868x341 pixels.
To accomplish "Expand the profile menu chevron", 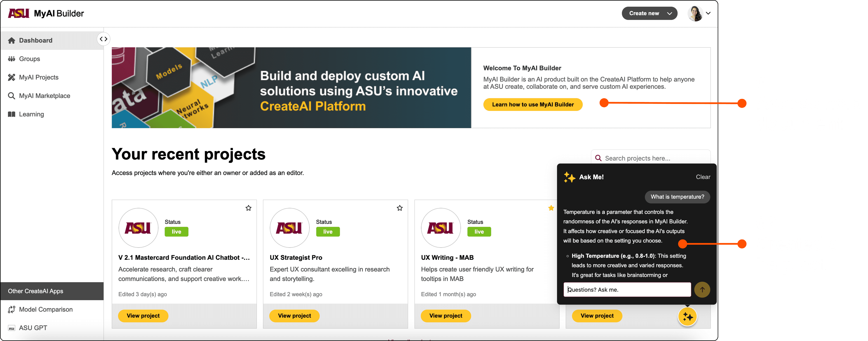I will click(x=708, y=14).
